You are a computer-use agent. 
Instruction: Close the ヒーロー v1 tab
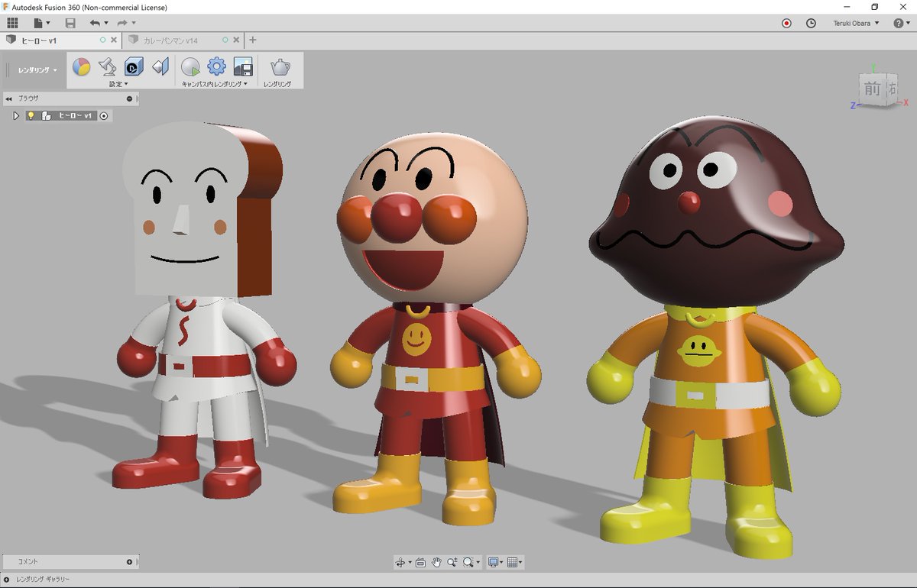coord(114,40)
